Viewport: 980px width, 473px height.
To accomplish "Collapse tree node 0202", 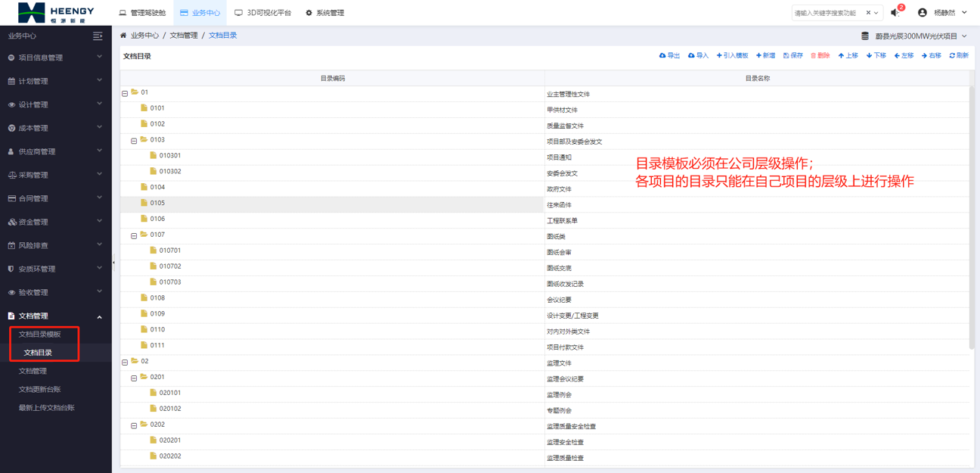I will pyautogui.click(x=134, y=426).
